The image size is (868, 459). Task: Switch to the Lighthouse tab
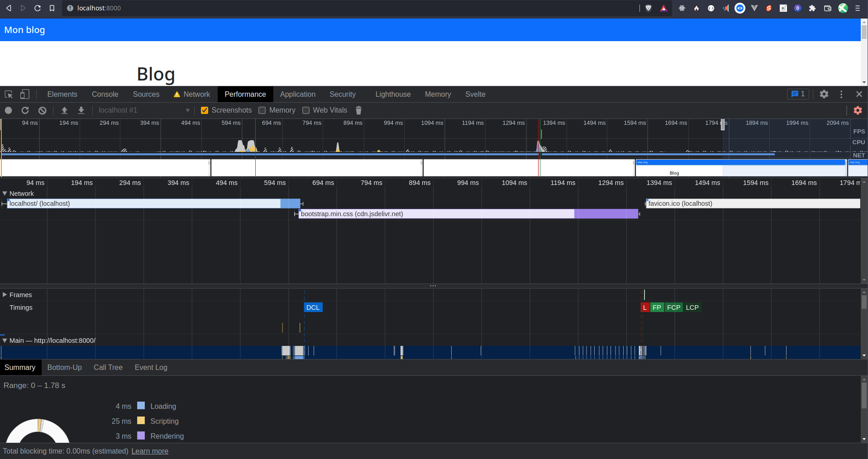(x=393, y=94)
